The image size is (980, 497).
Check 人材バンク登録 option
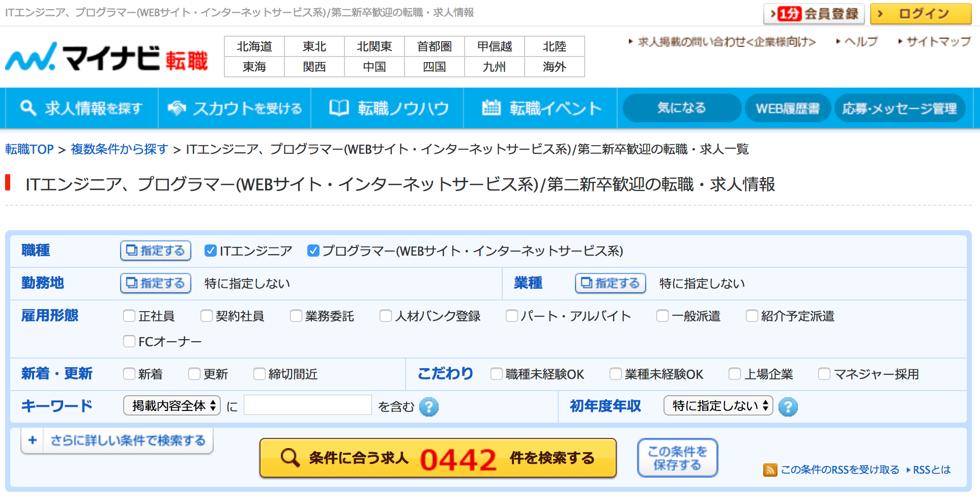coord(386,316)
